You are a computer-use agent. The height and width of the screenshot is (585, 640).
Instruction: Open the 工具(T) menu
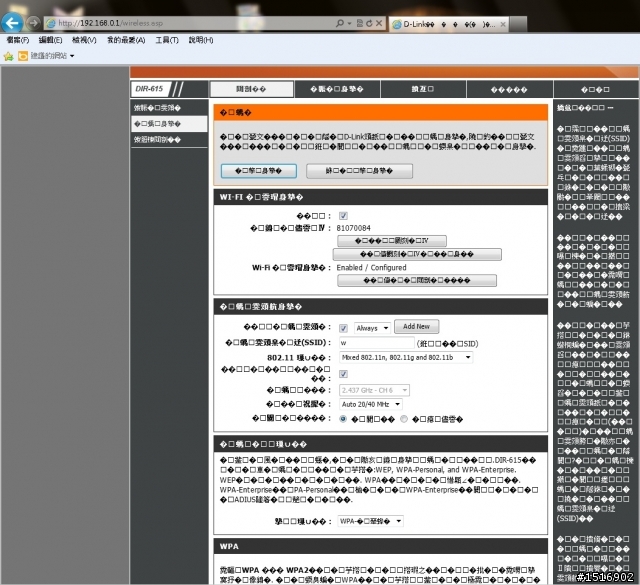[x=167, y=40]
